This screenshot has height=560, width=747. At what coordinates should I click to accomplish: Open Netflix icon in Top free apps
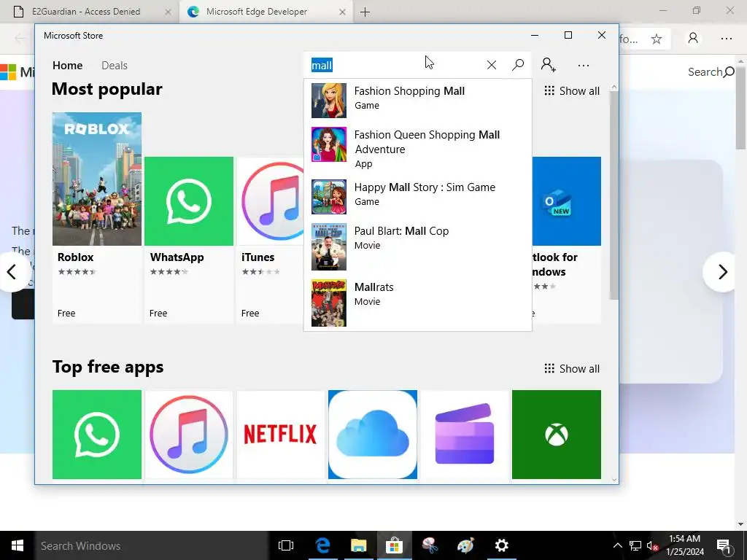pyautogui.click(x=281, y=435)
